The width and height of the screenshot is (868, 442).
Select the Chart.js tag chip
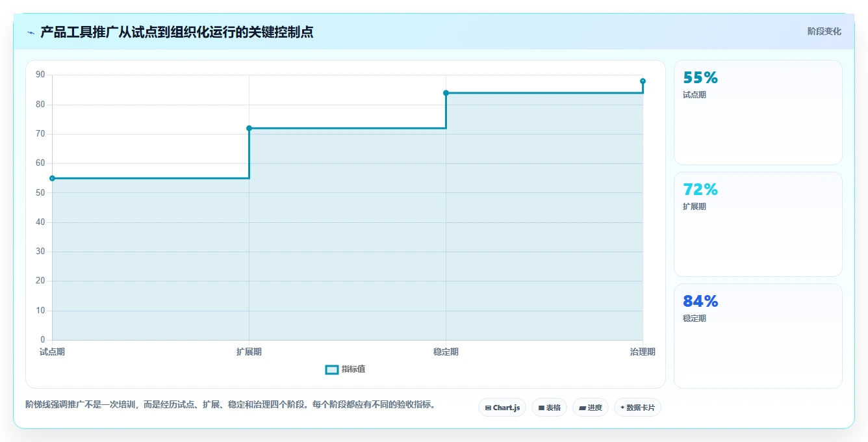point(502,408)
